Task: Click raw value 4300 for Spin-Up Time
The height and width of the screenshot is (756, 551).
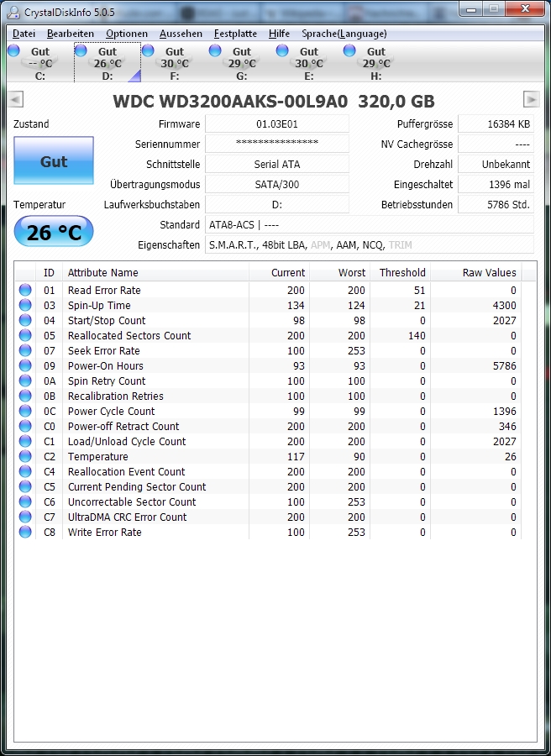Action: 504,305
